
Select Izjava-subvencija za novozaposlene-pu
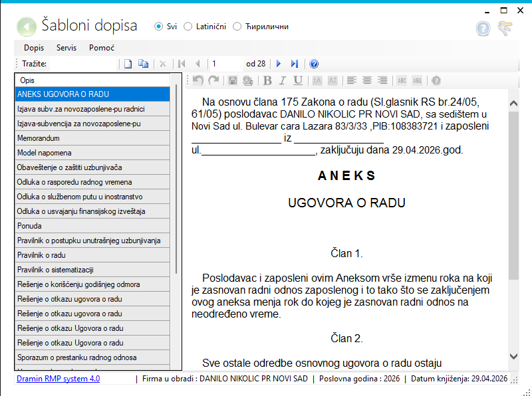[x=92, y=124]
